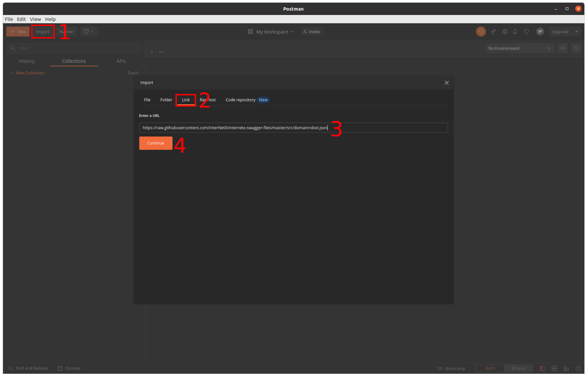Switch to Browse mode
588x377 pixels.
[518, 368]
